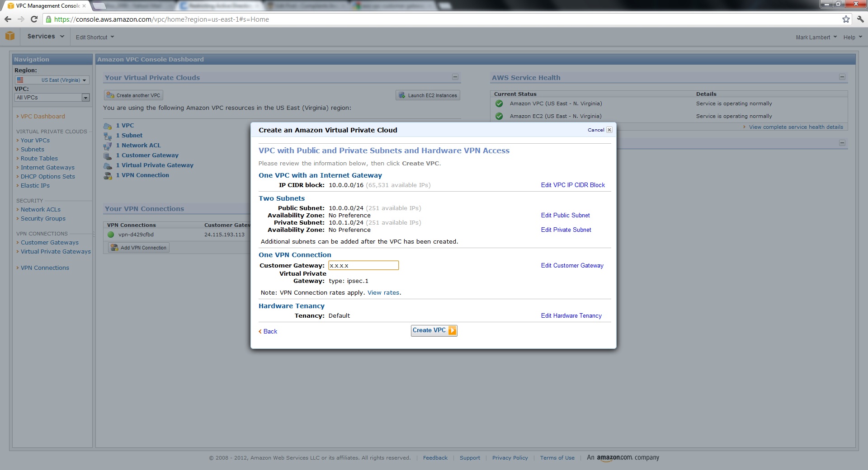The height and width of the screenshot is (470, 868).
Task: Open the Help menu
Action: (852, 37)
